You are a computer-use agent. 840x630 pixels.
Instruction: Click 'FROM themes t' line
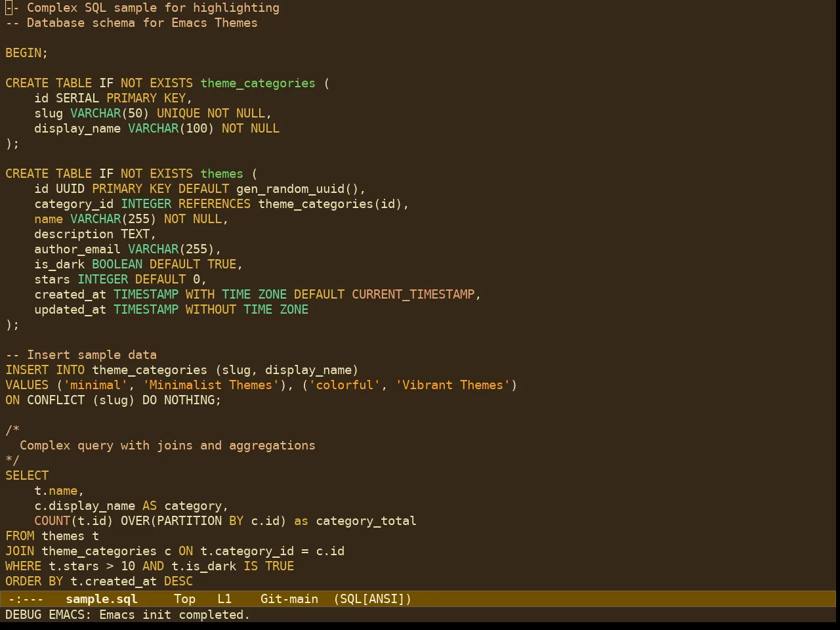[52, 536]
